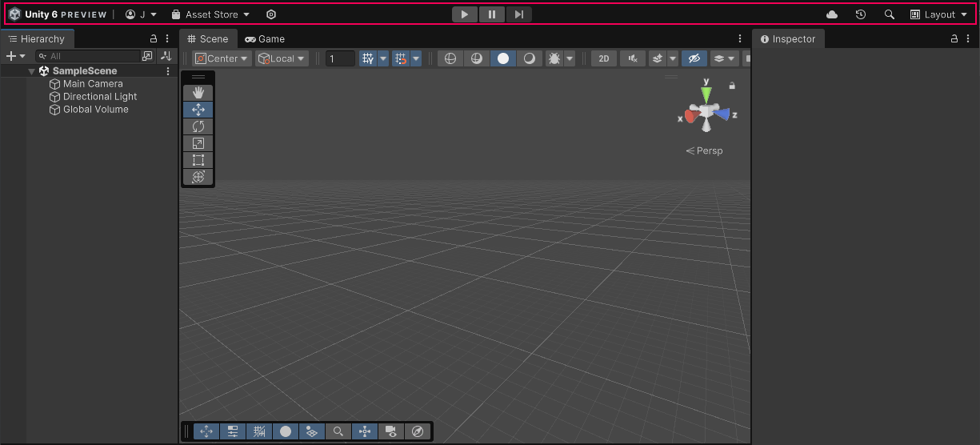
Task: Open the Center pivot mode dropdown
Action: pyautogui.click(x=222, y=58)
